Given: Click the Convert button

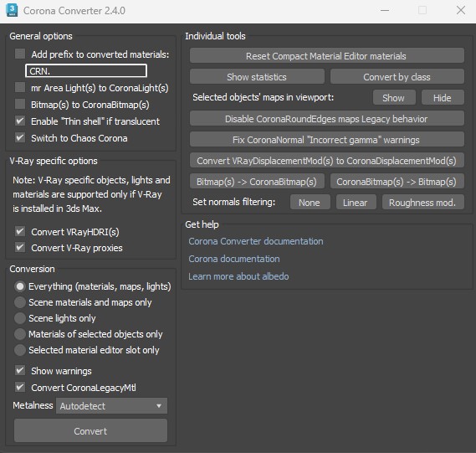Looking at the screenshot, I should (x=90, y=431).
